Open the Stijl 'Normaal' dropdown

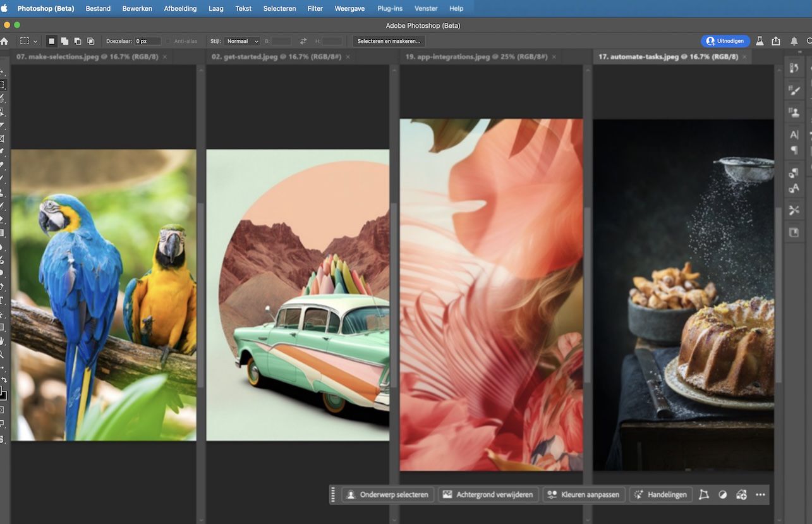click(x=243, y=40)
